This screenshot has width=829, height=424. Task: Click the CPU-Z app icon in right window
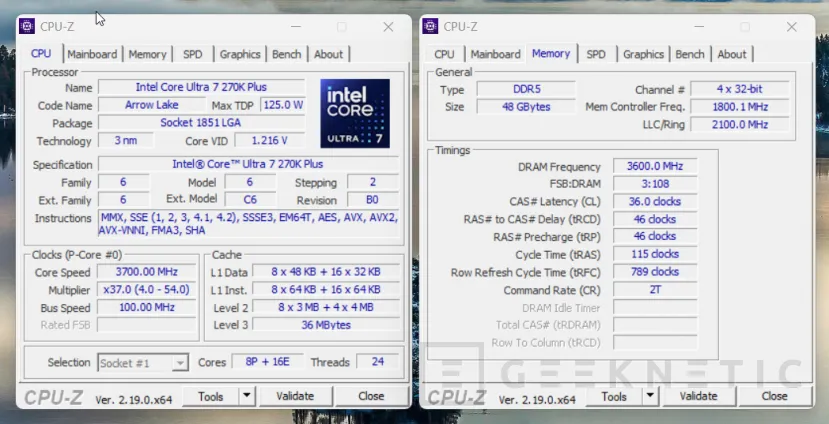(430, 26)
